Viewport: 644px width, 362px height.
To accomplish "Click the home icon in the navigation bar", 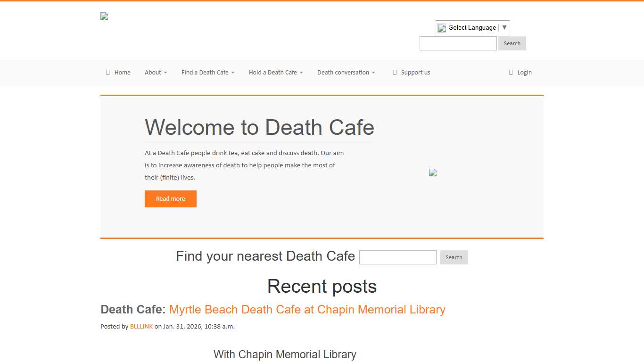I will click(107, 72).
